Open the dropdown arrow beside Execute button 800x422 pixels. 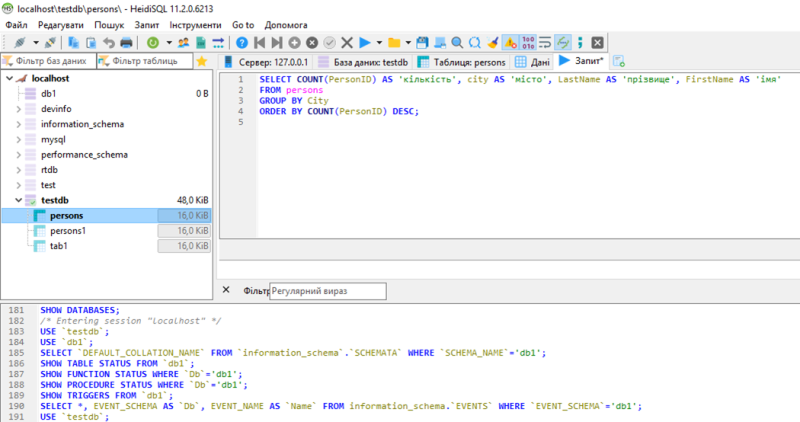click(379, 43)
